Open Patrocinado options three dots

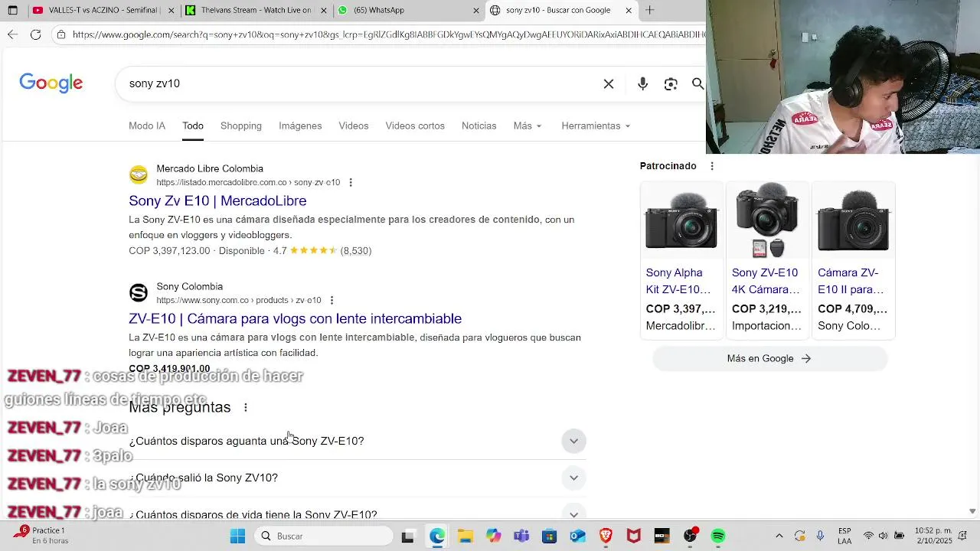712,166
